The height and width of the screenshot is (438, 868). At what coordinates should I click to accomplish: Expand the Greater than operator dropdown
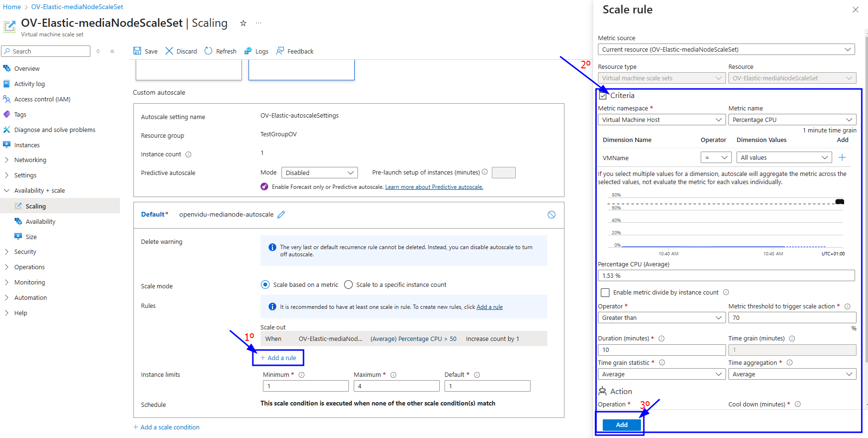[x=662, y=318]
